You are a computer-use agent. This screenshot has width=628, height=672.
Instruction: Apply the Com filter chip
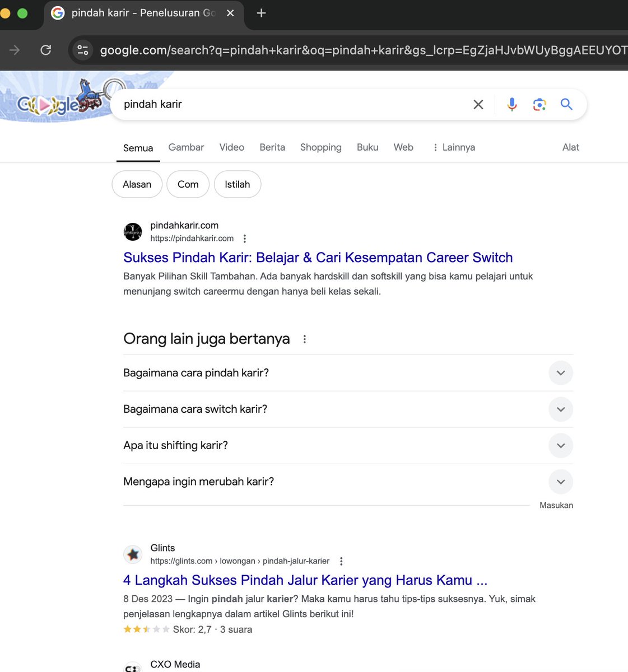[x=188, y=184]
